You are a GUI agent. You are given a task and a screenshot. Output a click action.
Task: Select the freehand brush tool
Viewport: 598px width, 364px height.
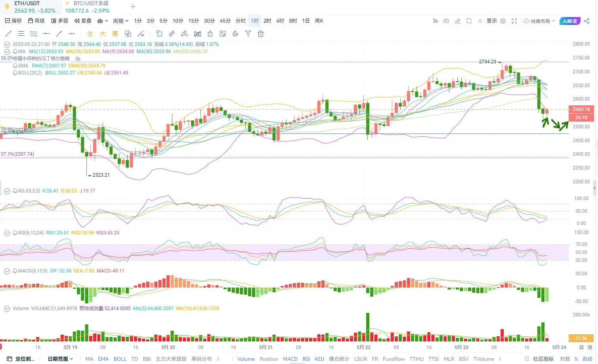click(184, 34)
